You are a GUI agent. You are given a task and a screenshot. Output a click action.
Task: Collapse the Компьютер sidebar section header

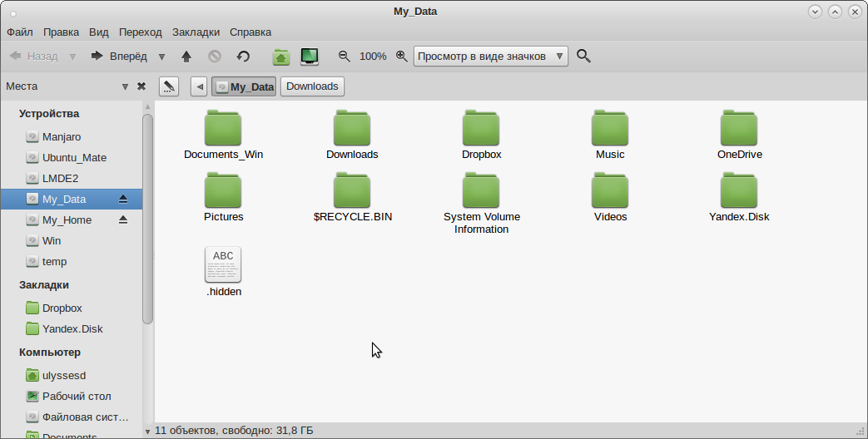click(50, 353)
